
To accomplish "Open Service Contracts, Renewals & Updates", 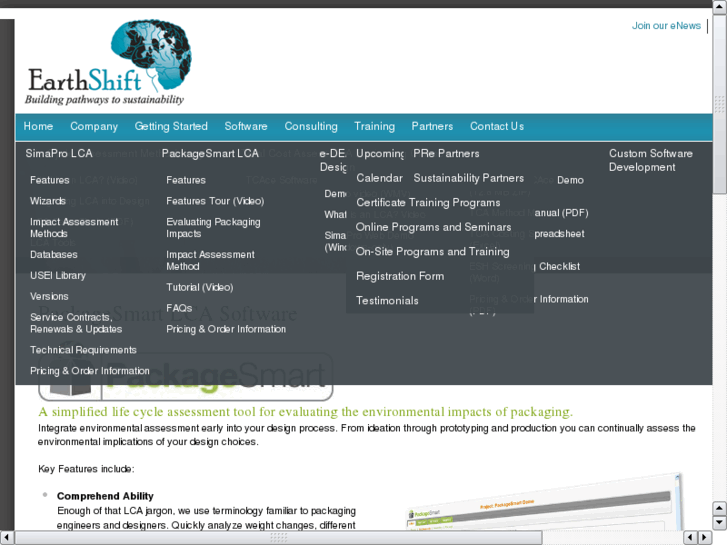I will click(x=76, y=323).
